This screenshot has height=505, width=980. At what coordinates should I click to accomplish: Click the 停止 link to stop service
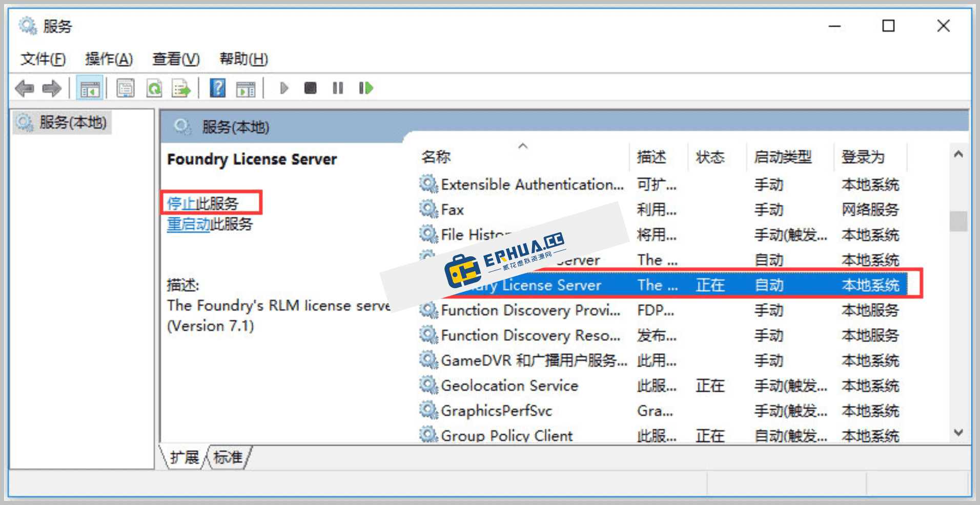click(x=181, y=204)
